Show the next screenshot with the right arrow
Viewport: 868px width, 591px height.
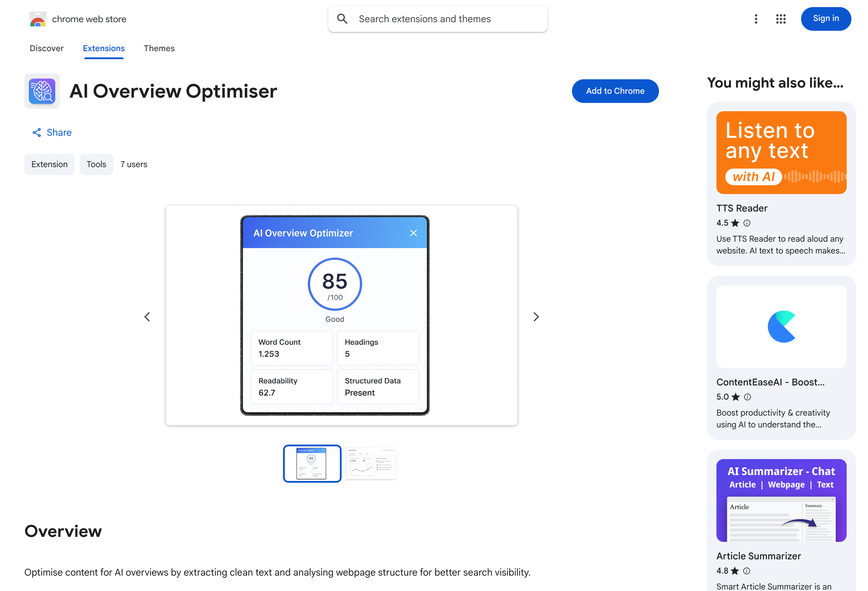coord(536,317)
